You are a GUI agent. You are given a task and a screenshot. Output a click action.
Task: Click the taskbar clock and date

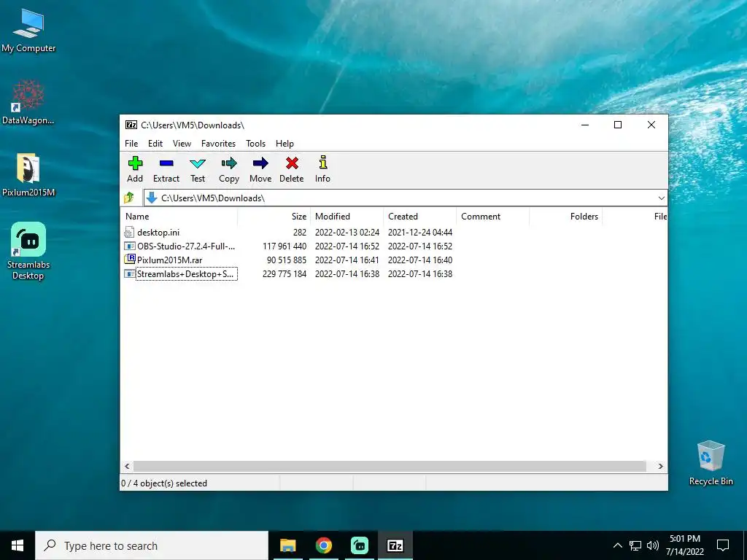(x=684, y=545)
